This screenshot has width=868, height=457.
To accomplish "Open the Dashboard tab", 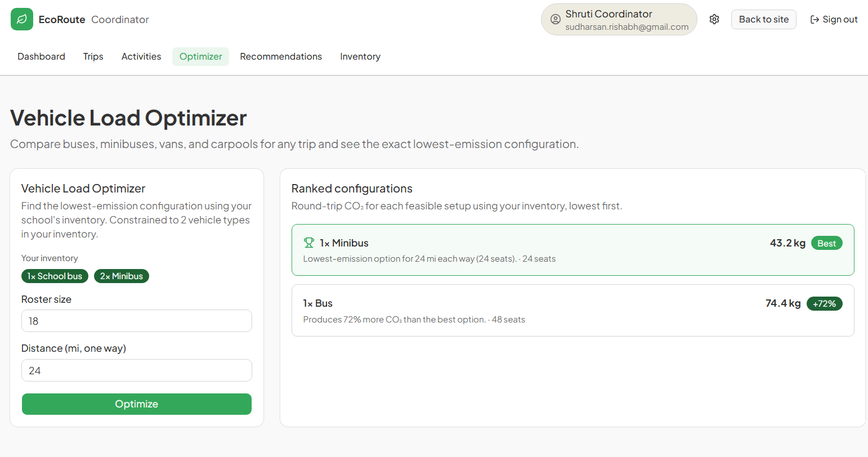I will [x=41, y=56].
